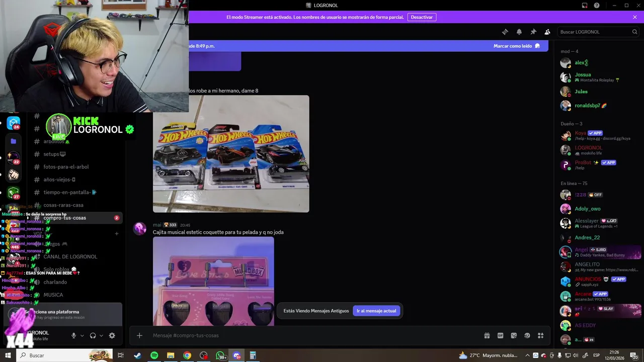This screenshot has width=644, height=362.
Task: Select the cosas-raras-casa channel
Action: [x=75, y=205]
